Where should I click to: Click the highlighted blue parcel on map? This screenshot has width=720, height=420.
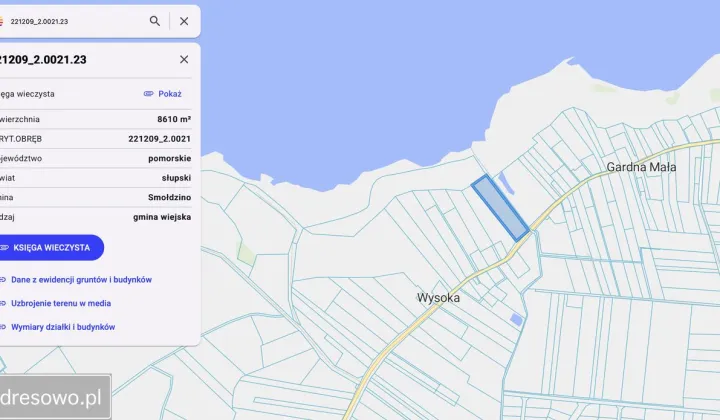[501, 208]
